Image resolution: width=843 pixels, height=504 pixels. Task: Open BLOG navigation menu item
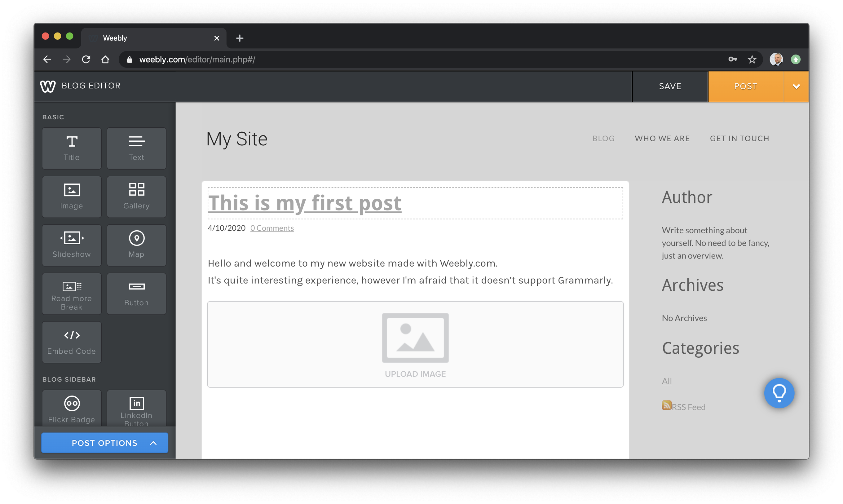[603, 139]
